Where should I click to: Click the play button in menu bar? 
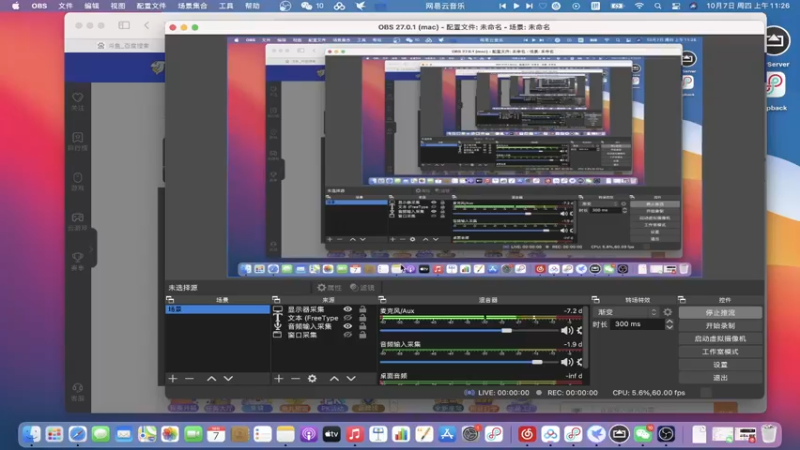click(x=516, y=6)
